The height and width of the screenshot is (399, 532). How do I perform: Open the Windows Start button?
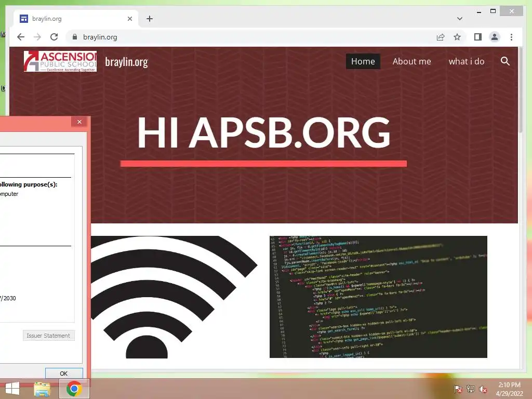(12, 389)
